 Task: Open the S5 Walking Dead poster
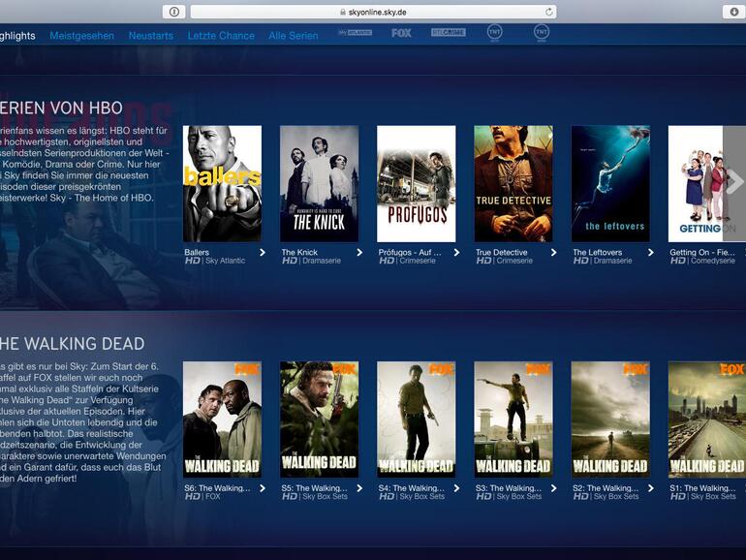click(x=320, y=420)
